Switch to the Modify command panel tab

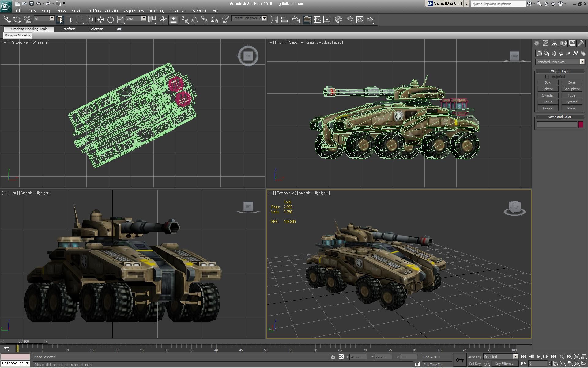(x=545, y=44)
